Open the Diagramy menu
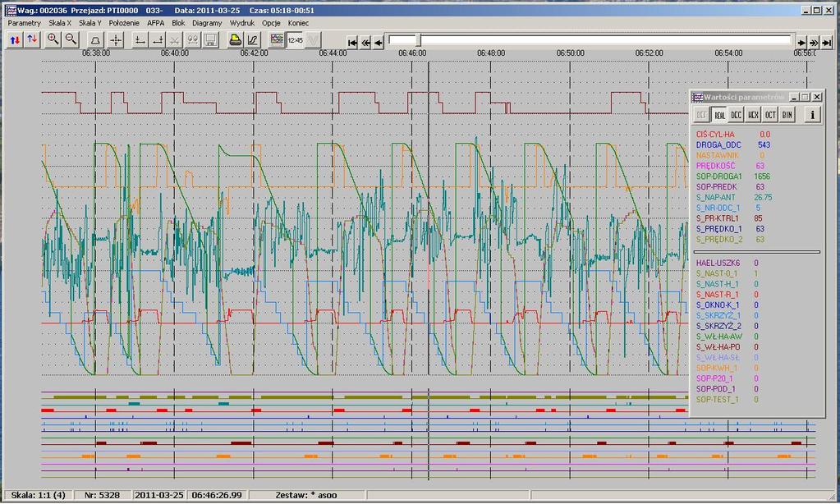840x504 pixels. [207, 23]
